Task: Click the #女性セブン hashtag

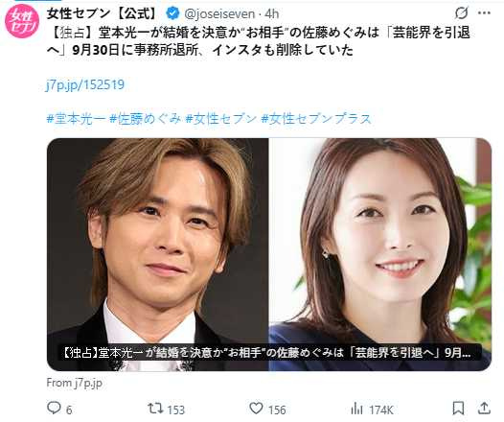Action: [221, 119]
